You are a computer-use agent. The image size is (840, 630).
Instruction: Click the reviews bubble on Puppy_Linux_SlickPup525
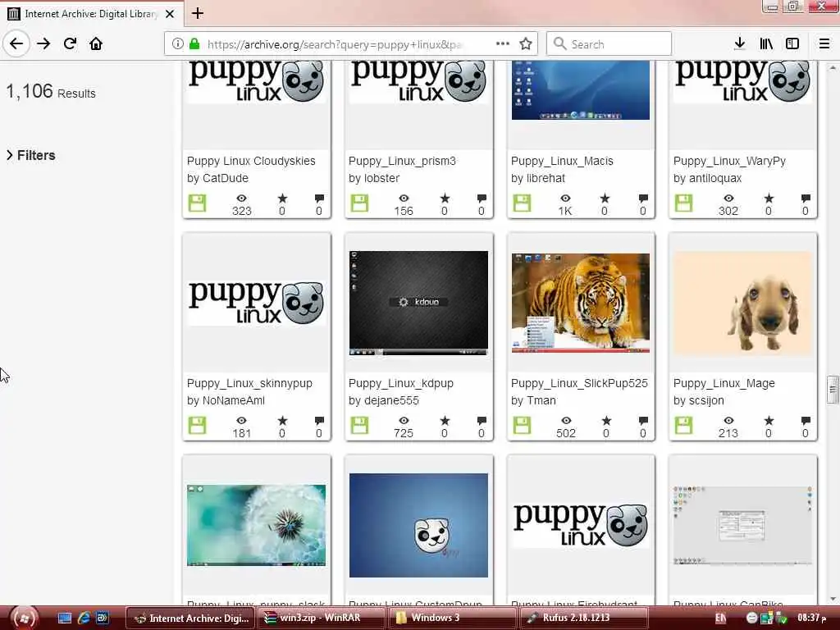coord(643,421)
